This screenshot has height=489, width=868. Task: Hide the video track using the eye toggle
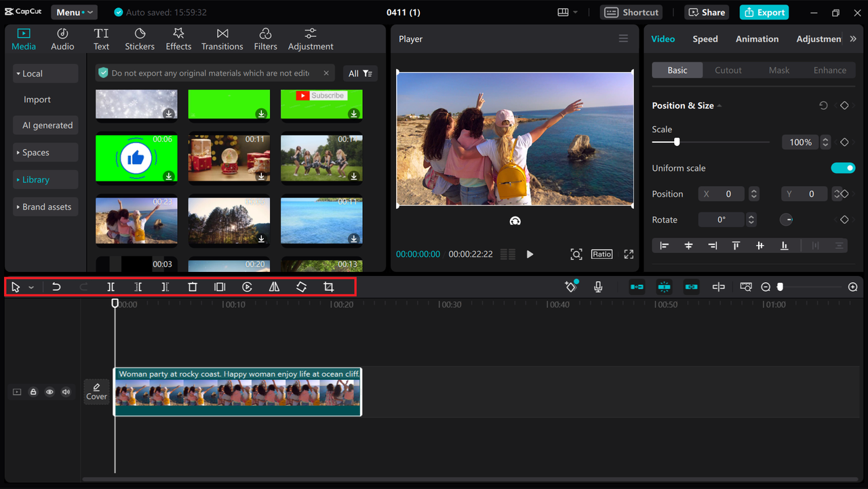49,392
